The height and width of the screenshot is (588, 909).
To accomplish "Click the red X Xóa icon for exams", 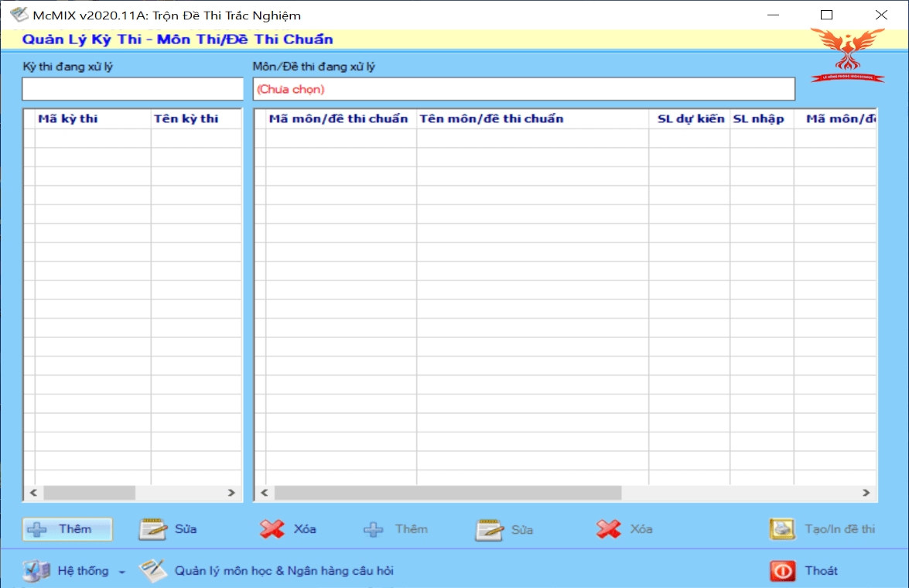I will (272, 529).
